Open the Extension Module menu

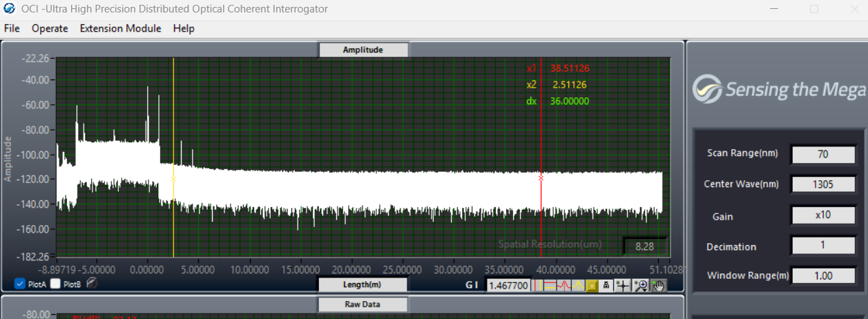(120, 28)
